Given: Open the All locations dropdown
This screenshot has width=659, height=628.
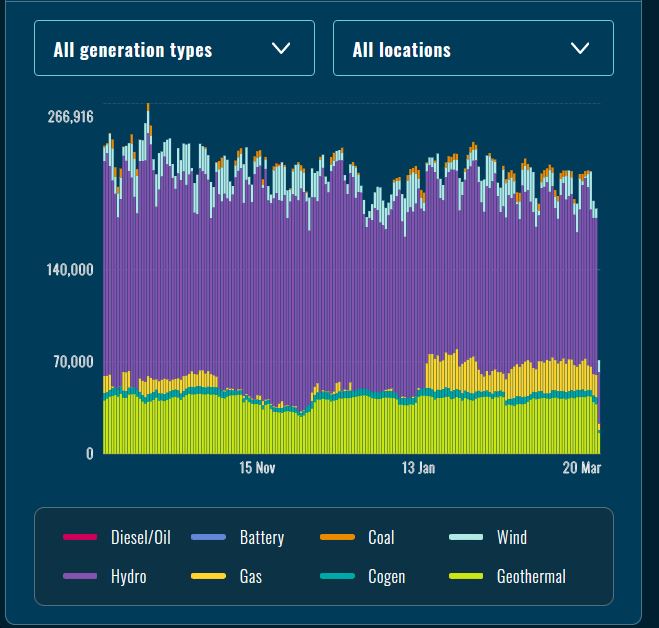Looking at the screenshot, I should pyautogui.click(x=472, y=49).
